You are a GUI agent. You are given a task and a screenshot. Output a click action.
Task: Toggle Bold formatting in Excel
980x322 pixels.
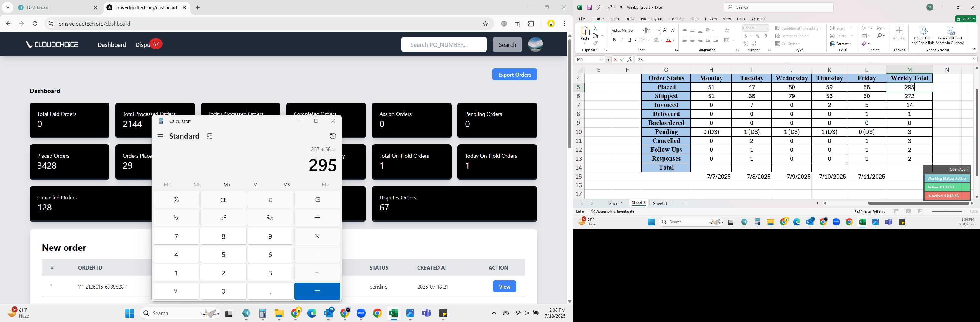(x=614, y=40)
